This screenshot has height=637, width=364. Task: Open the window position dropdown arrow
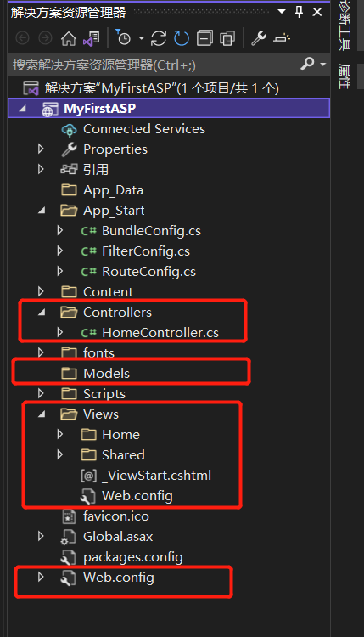coord(282,12)
